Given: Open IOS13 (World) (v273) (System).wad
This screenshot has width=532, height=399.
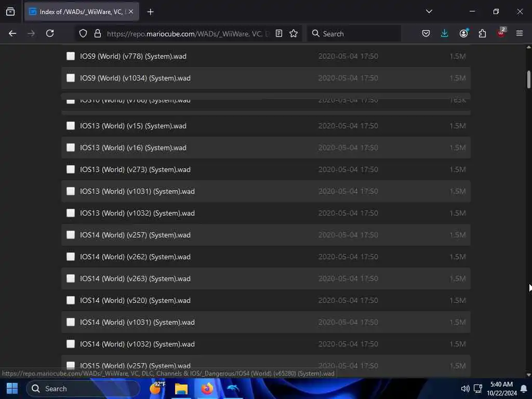Looking at the screenshot, I should click(x=135, y=169).
